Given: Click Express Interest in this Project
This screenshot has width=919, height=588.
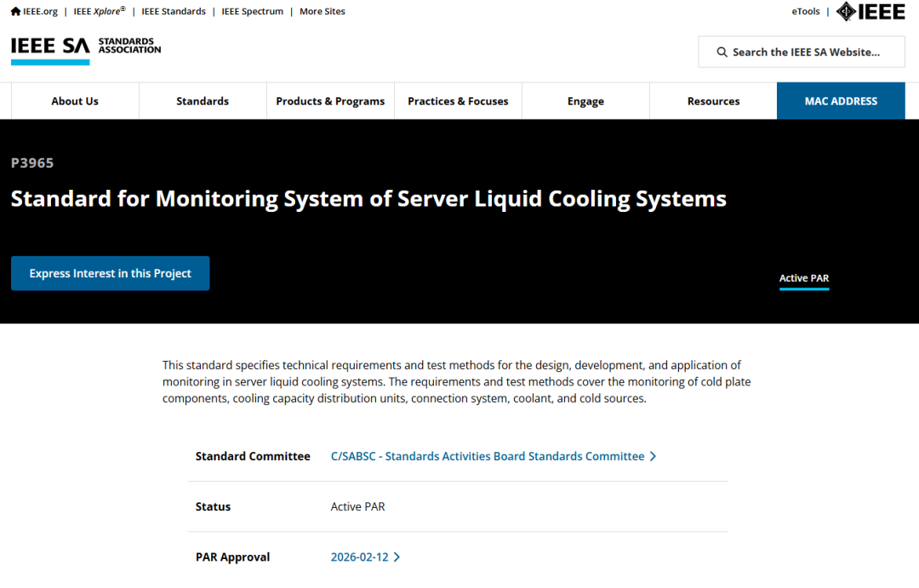Looking at the screenshot, I should (110, 273).
